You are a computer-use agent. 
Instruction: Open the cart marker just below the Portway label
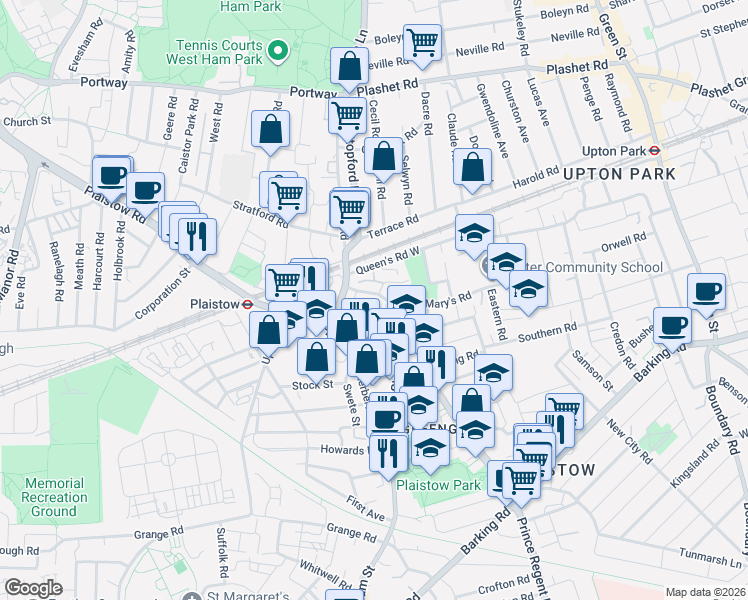[x=348, y=119]
